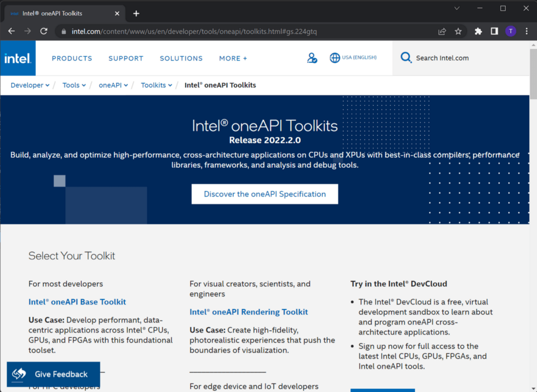Open the Intel account sign-in icon

[312, 58]
